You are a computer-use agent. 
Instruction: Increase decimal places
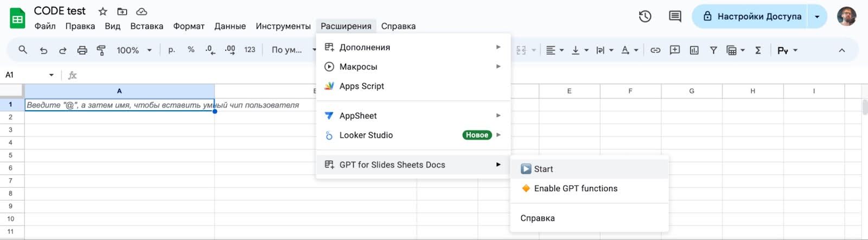[230, 50]
